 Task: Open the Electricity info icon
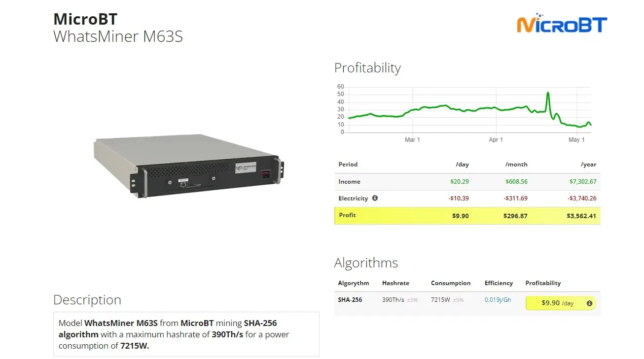pos(375,198)
